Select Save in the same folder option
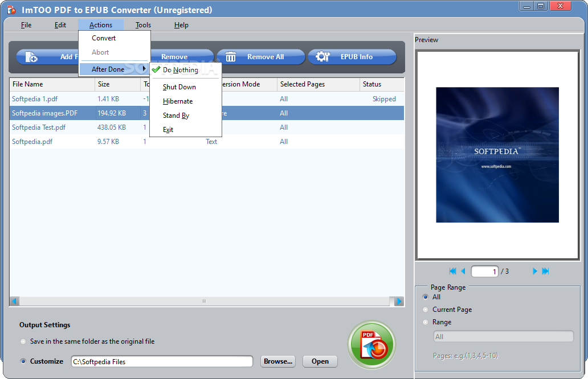Screen dimensions: 588x379 tap(23, 341)
